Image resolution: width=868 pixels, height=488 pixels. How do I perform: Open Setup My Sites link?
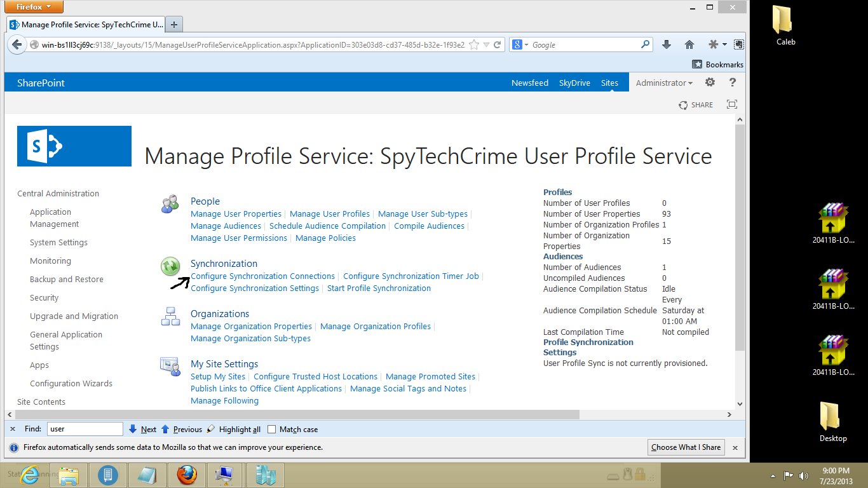coord(218,376)
